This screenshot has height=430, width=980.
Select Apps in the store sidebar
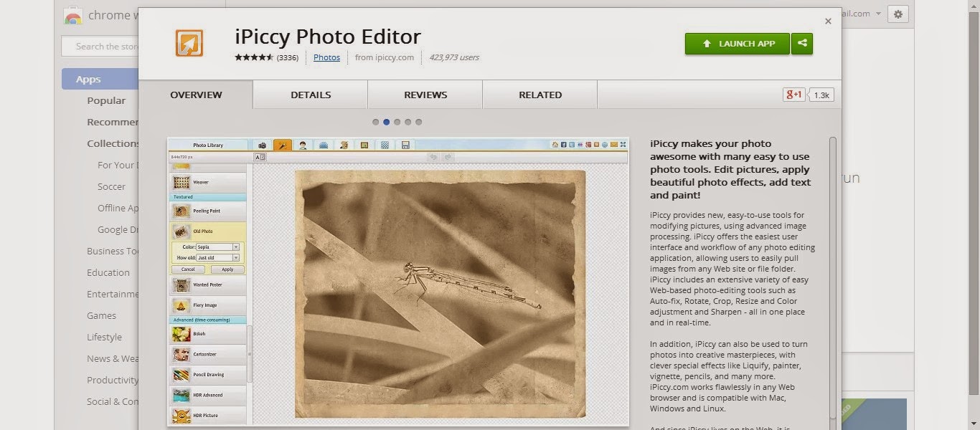[100, 79]
